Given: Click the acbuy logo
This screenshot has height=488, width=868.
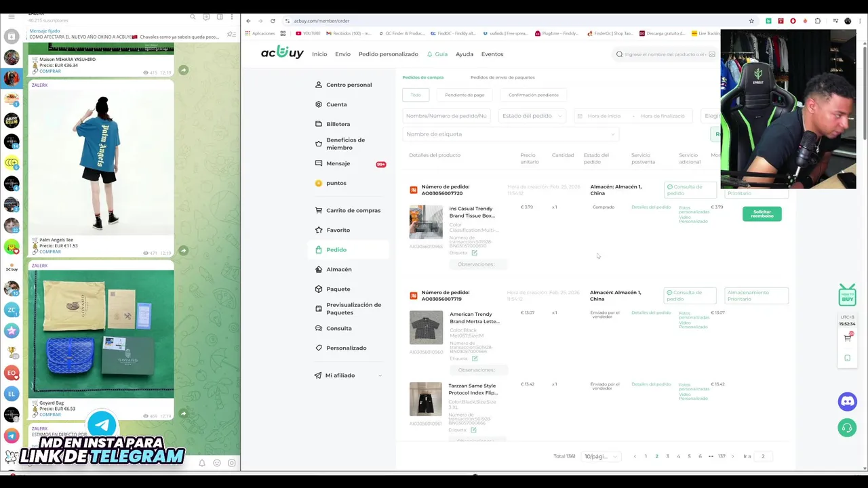Looking at the screenshot, I should point(282,53).
